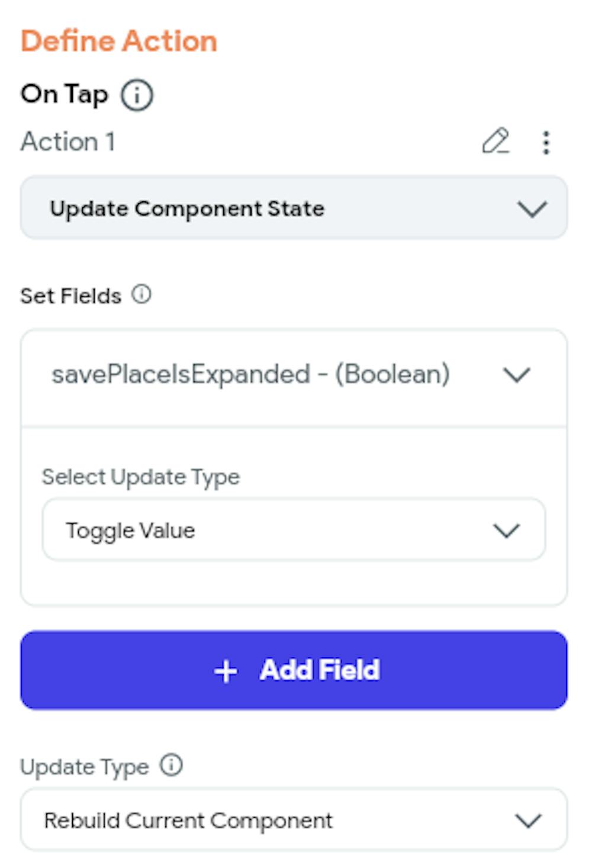This screenshot has height=868, width=592.
Task: Click the Set Fields label
Action: tap(70, 295)
